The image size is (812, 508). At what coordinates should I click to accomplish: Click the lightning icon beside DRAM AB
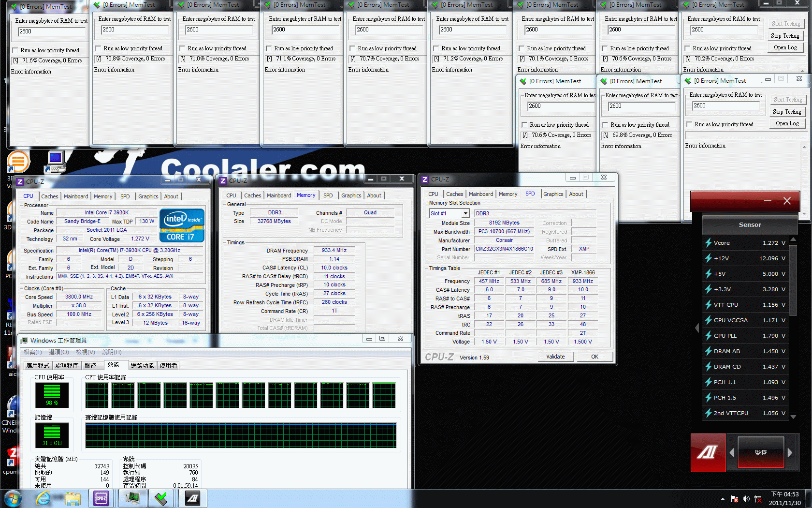tap(708, 351)
